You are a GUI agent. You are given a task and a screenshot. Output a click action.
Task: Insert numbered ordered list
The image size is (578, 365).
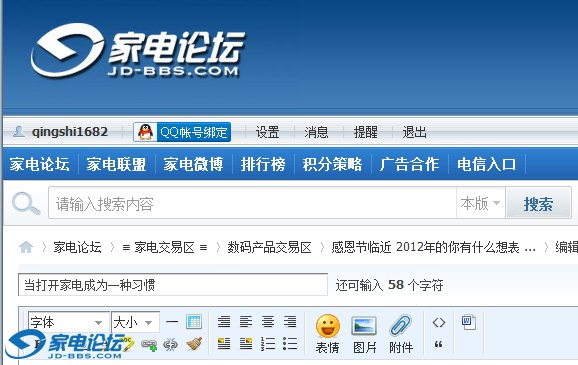click(x=268, y=344)
